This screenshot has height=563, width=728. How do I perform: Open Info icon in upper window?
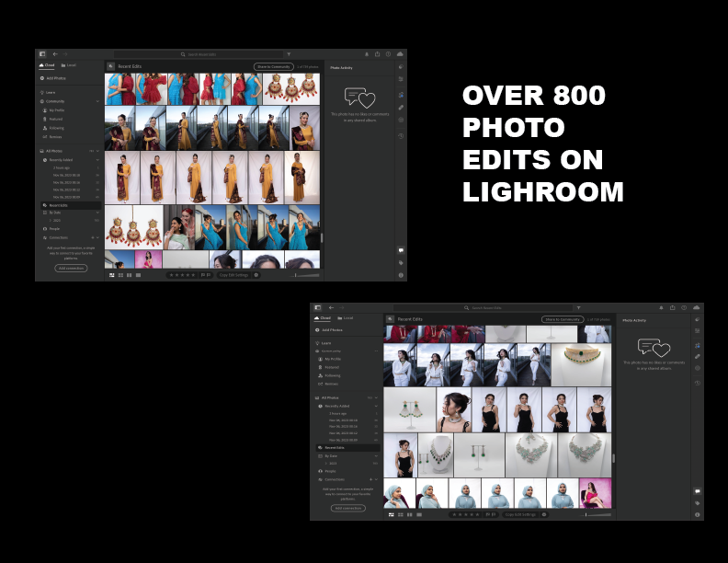(x=401, y=275)
